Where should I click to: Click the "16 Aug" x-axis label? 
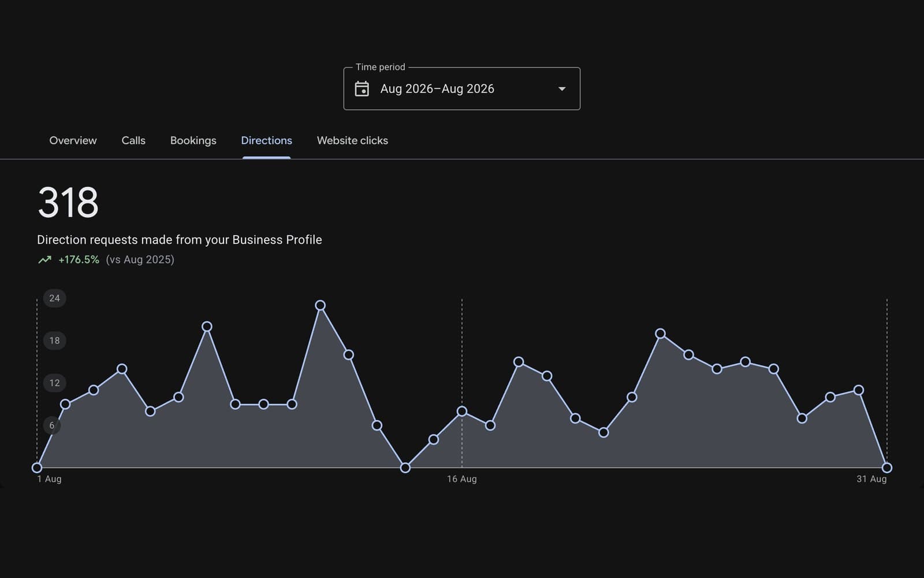point(462,479)
